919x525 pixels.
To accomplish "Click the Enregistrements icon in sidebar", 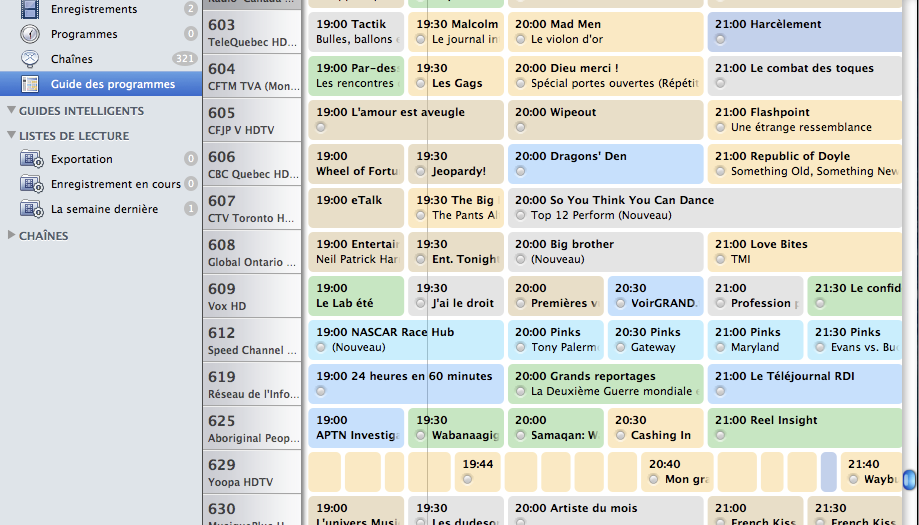I will (31, 10).
